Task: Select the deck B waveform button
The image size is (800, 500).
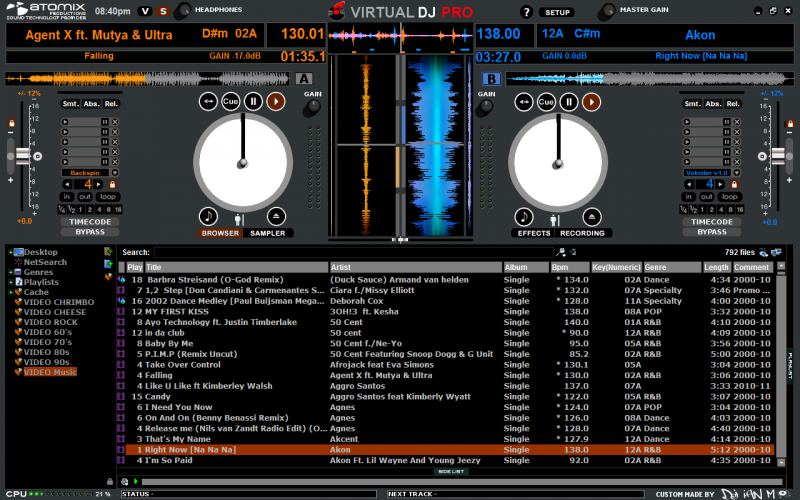Action: [x=491, y=79]
